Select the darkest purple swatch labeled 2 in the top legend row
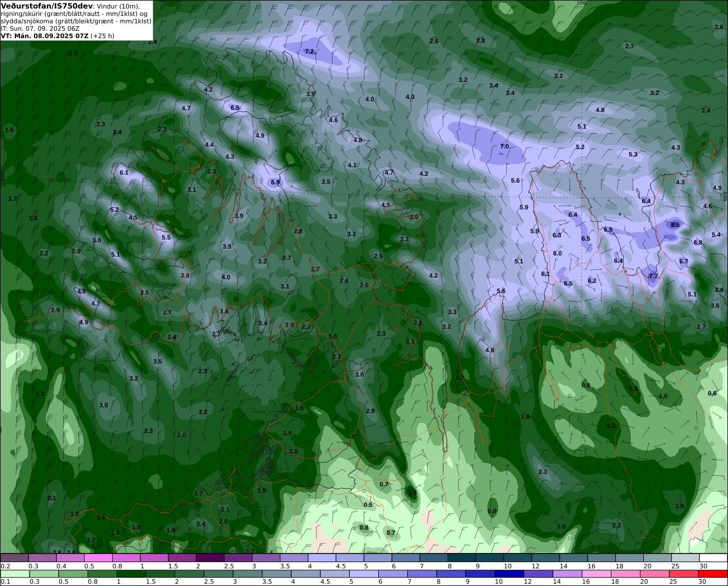Screen dimensions: 728x586 pos(210,558)
